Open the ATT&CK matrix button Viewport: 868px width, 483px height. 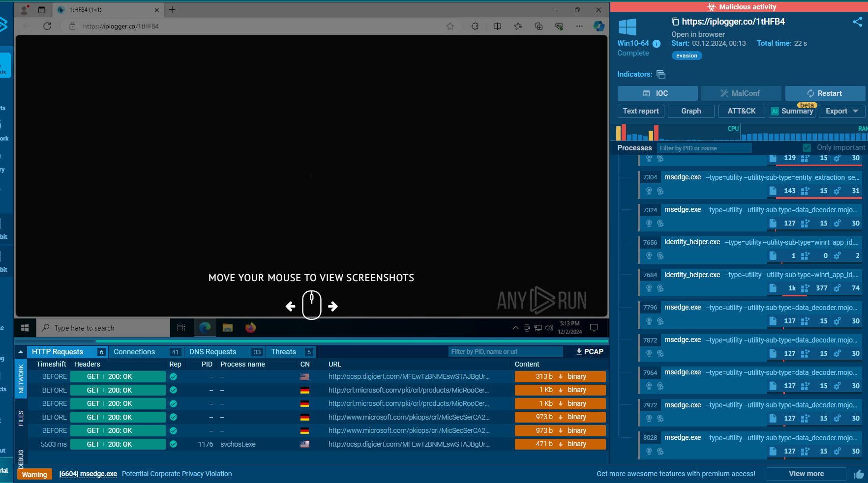tap(741, 112)
